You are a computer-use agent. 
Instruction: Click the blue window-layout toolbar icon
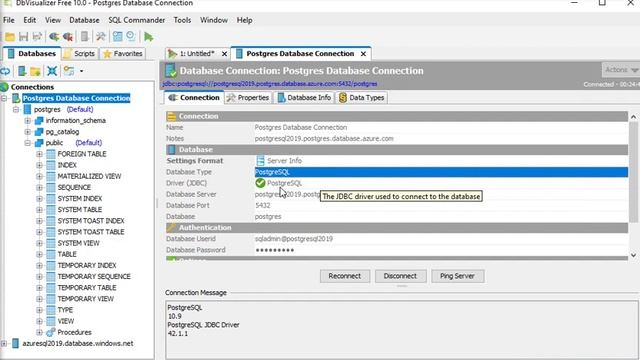tap(118, 37)
